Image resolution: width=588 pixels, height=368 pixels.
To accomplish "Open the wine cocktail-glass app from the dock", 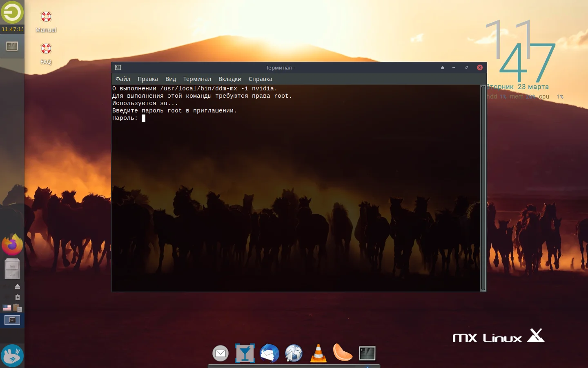I will (x=245, y=352).
